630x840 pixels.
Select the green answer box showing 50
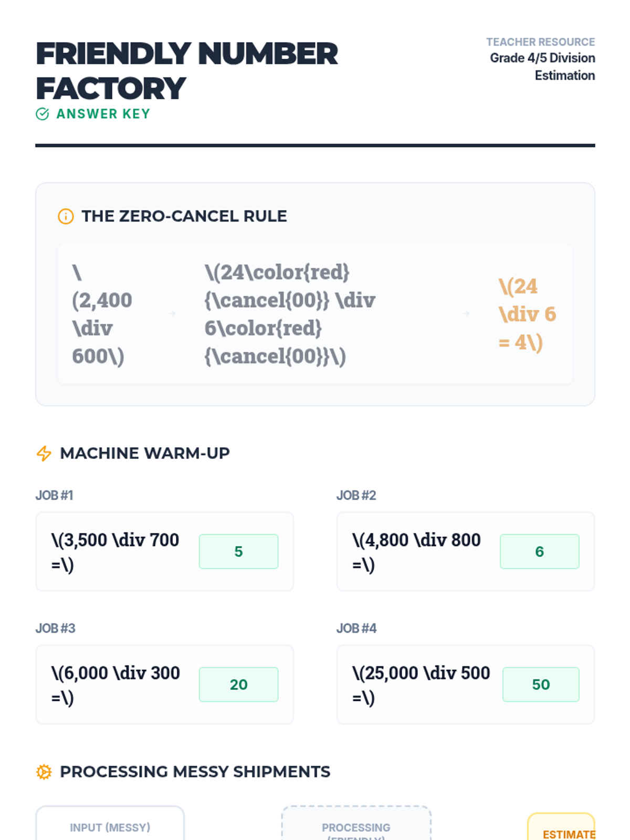541,684
